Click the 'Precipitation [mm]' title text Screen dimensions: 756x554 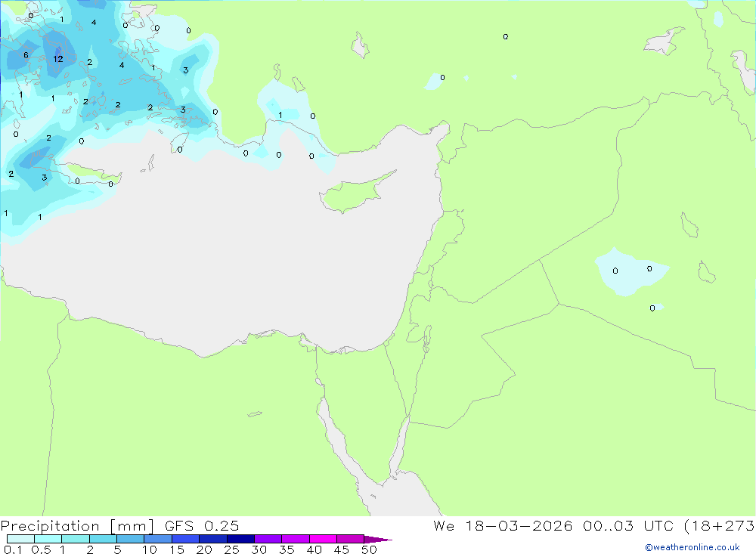(77, 526)
